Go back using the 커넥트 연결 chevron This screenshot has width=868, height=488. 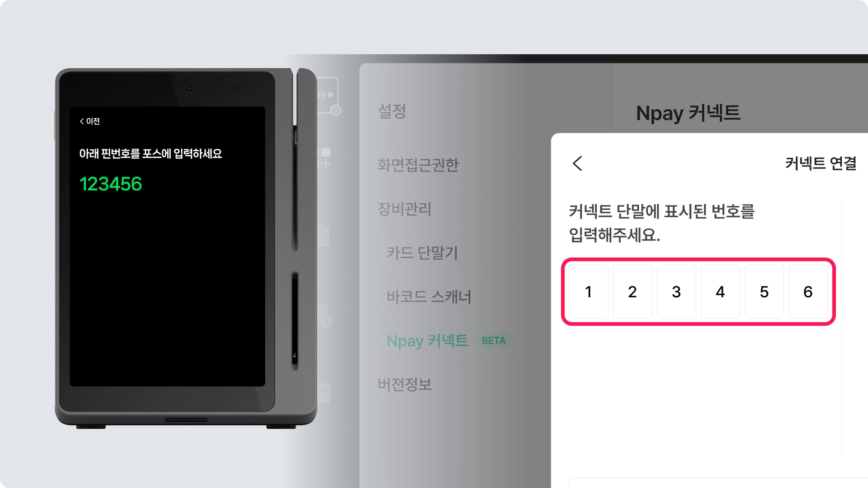[x=578, y=163]
